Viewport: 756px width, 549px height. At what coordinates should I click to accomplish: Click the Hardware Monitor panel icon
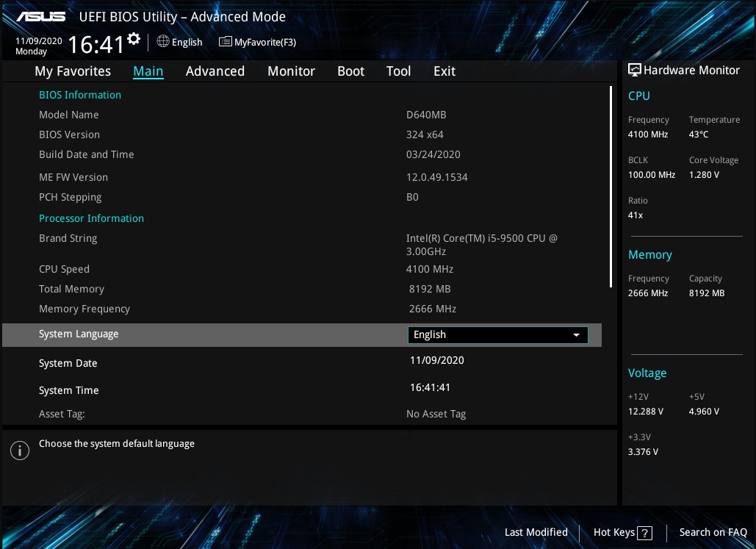pyautogui.click(x=635, y=70)
